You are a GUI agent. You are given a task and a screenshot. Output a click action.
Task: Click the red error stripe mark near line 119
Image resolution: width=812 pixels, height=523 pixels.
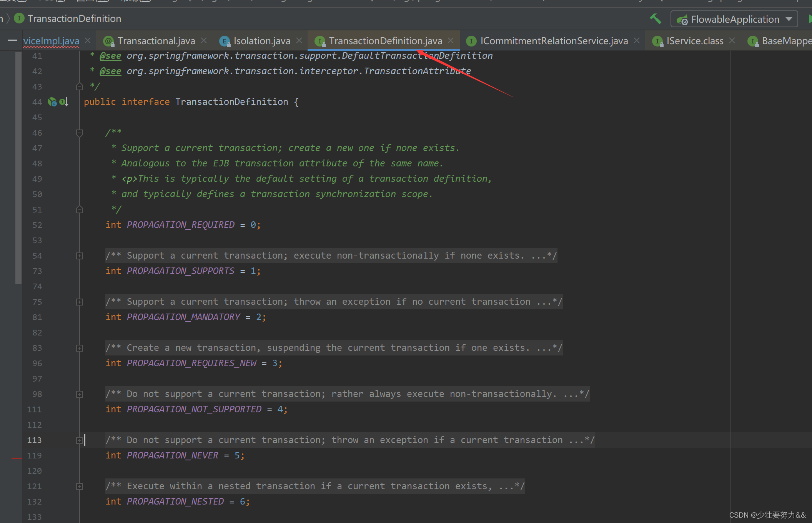click(x=17, y=458)
